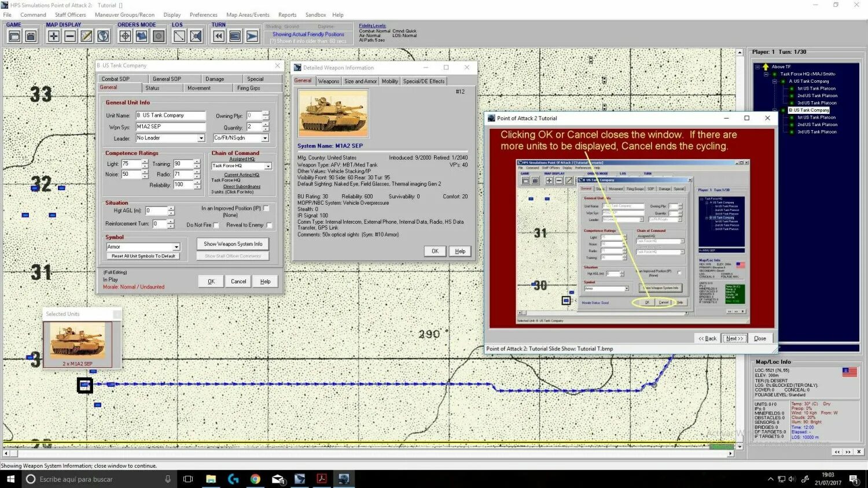Click the M1A2 SEP selected unit thumbnail
This screenshot has height=488, width=868.
(78, 345)
